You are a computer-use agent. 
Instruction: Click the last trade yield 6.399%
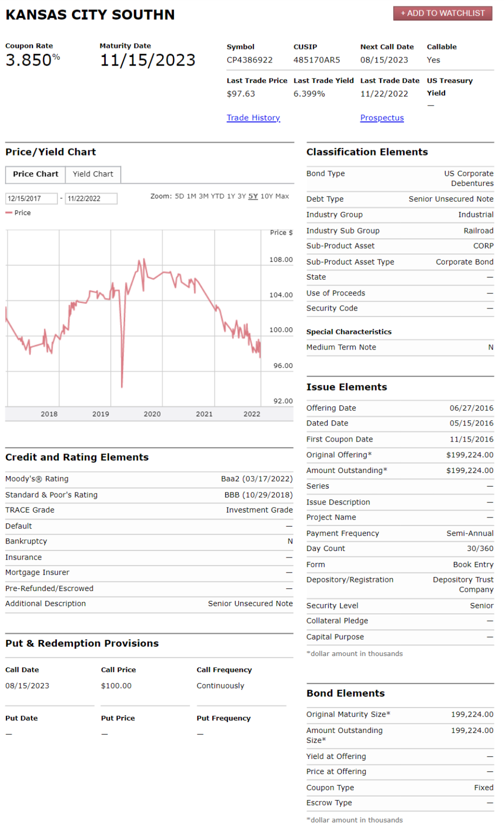point(309,93)
